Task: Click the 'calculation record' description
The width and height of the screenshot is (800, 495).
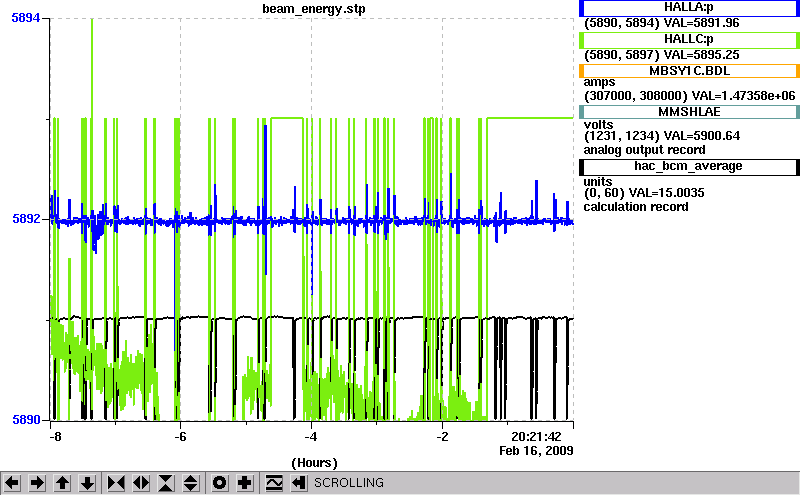Action: click(636, 207)
